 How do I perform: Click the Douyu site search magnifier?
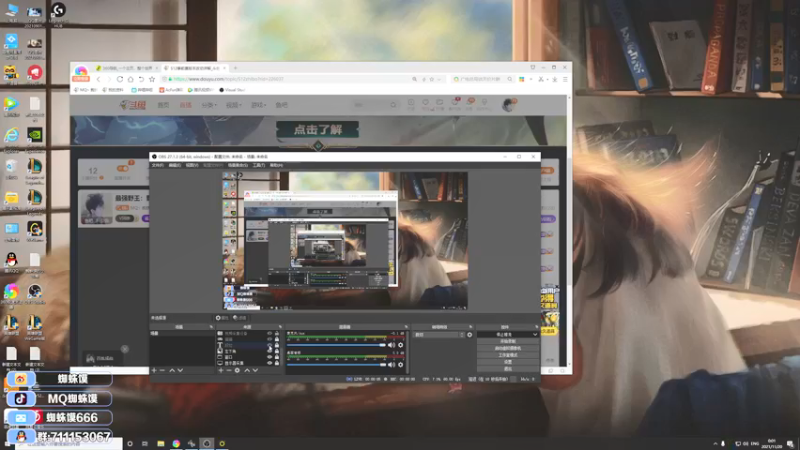394,104
